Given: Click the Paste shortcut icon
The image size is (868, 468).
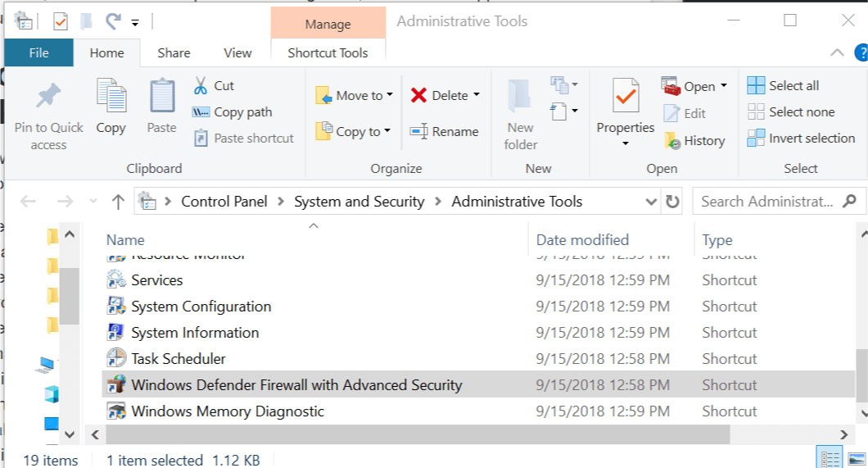Looking at the screenshot, I should pyautogui.click(x=201, y=138).
